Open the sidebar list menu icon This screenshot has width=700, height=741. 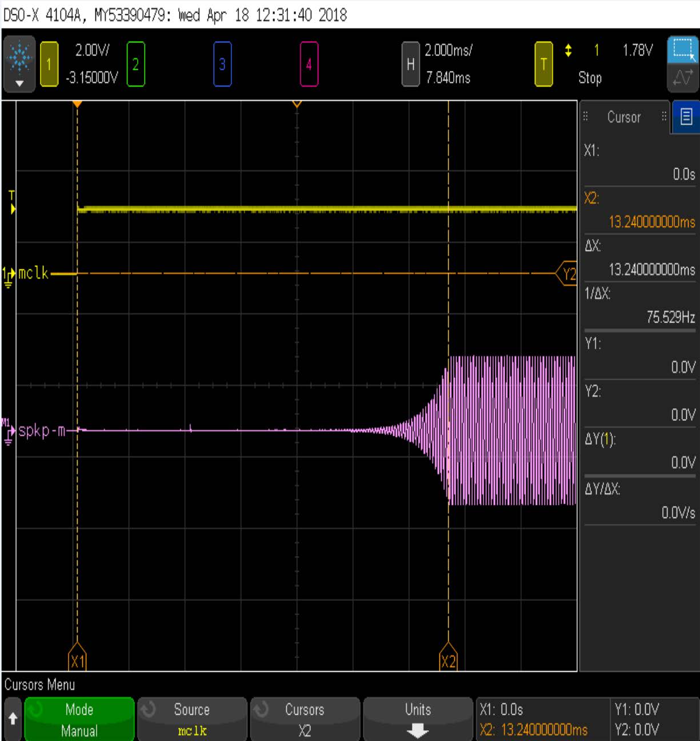tap(686, 117)
